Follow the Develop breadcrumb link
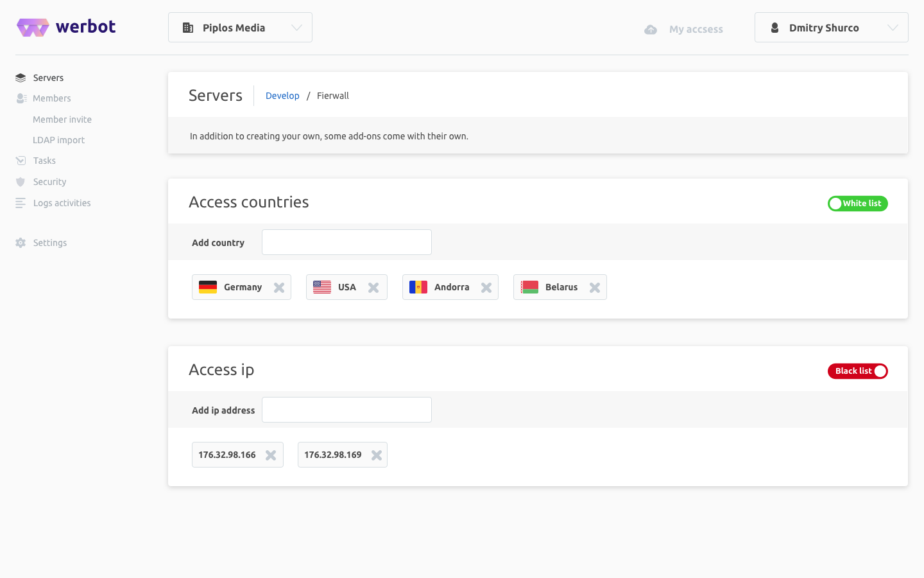Viewport: 924px width, 578px height. coord(282,96)
